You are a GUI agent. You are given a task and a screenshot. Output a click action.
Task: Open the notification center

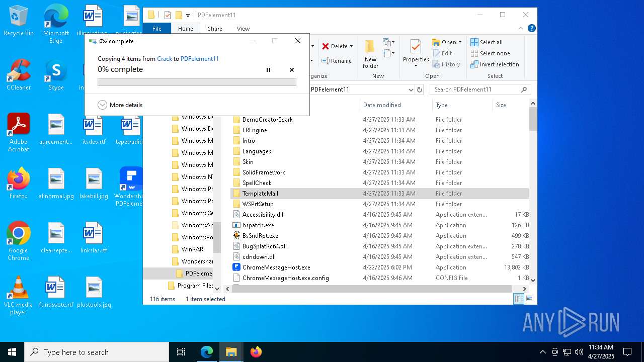click(x=627, y=352)
